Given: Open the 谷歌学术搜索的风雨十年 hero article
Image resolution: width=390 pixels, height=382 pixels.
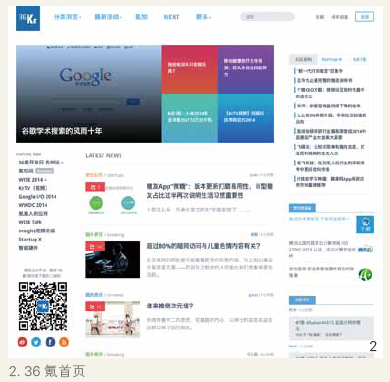Looking at the screenshot, I should 89,94.
